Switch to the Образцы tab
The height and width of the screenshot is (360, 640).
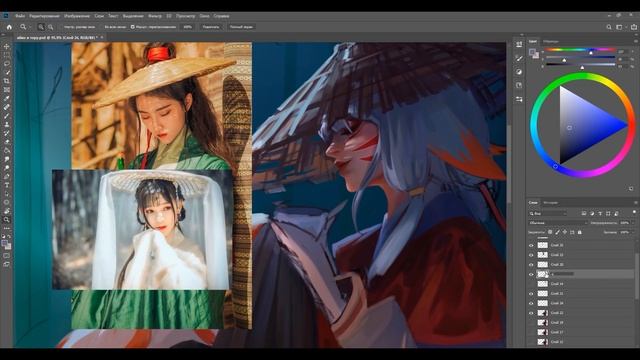(x=551, y=41)
